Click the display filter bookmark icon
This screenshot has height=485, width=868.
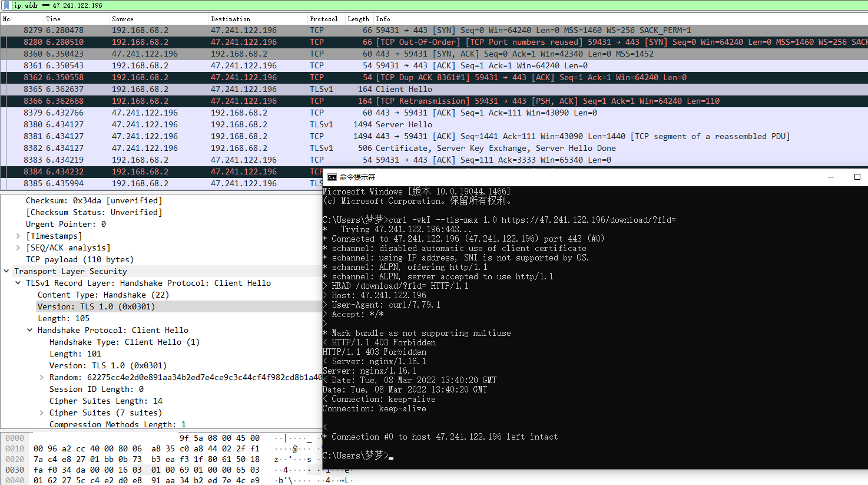pos(6,5)
